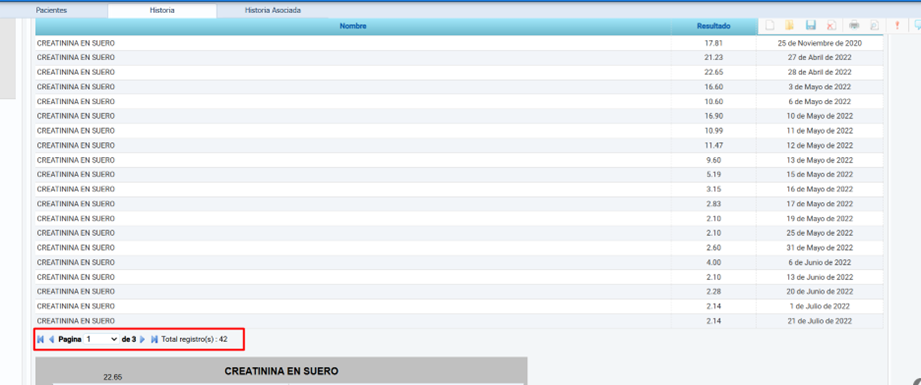
Task: Sort by the Nombre column header
Action: [353, 26]
